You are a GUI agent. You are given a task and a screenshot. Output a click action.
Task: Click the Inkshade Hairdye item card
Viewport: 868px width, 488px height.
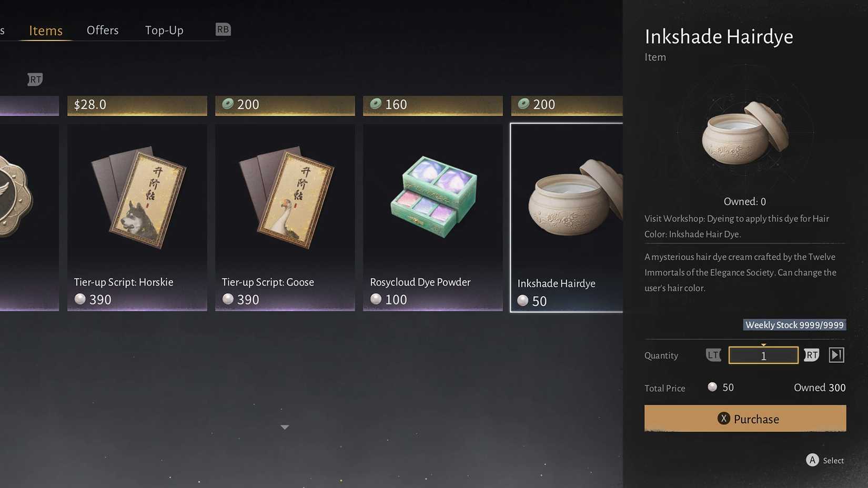coord(567,218)
